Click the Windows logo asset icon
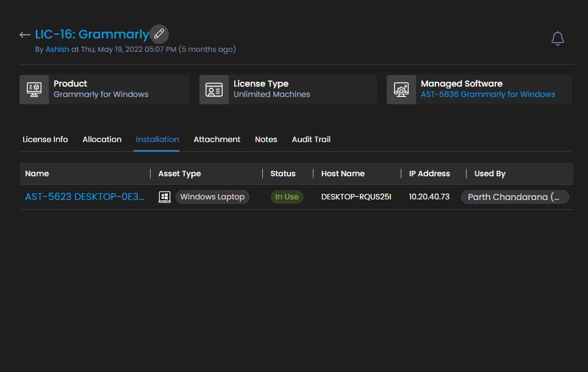588x372 pixels. coord(165,197)
